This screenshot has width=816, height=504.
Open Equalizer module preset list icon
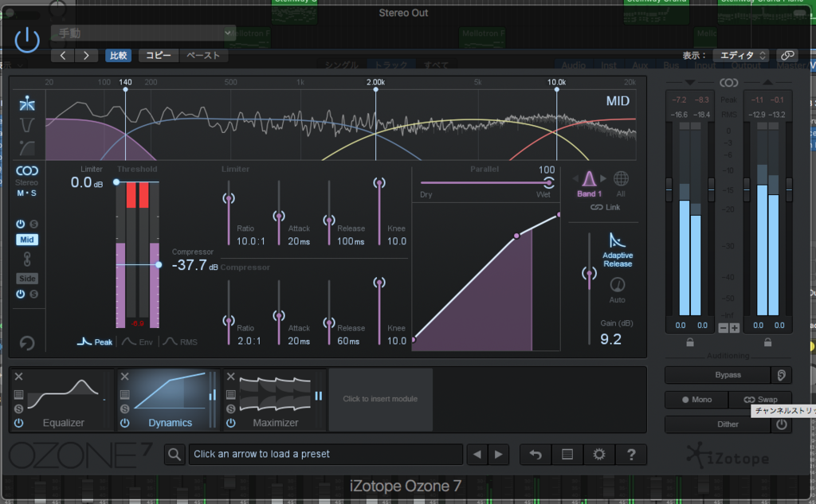[19, 394]
